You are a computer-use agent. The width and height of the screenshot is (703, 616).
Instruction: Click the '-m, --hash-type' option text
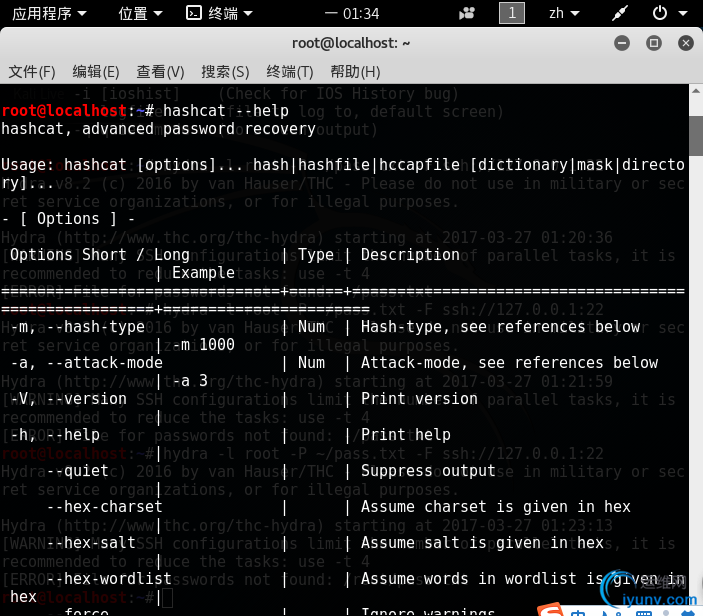coord(78,327)
